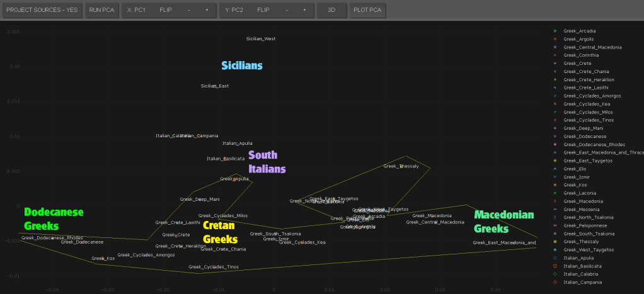Toggle the Project Sources - Yes button
Image resolution: width=644 pixels, height=294 pixels.
coord(42,10)
